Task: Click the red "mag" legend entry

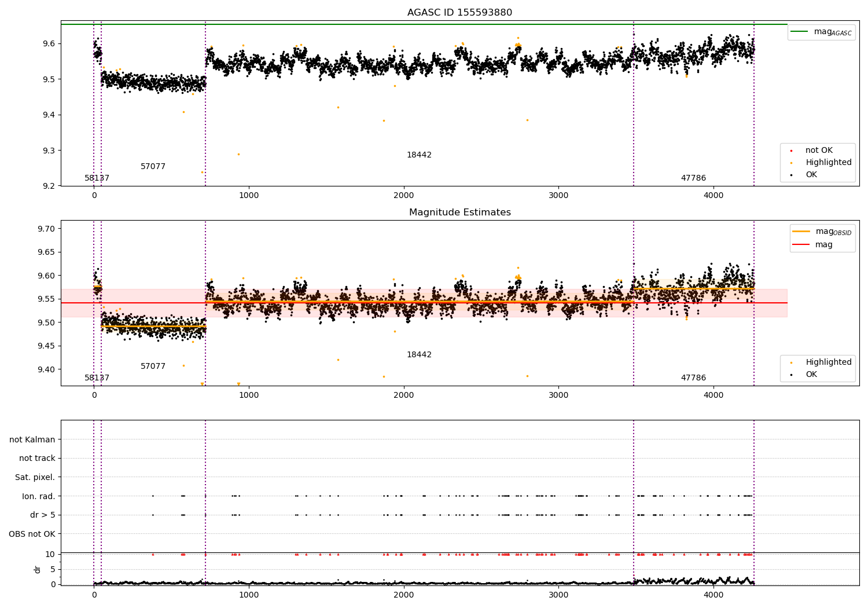Action: click(x=824, y=245)
